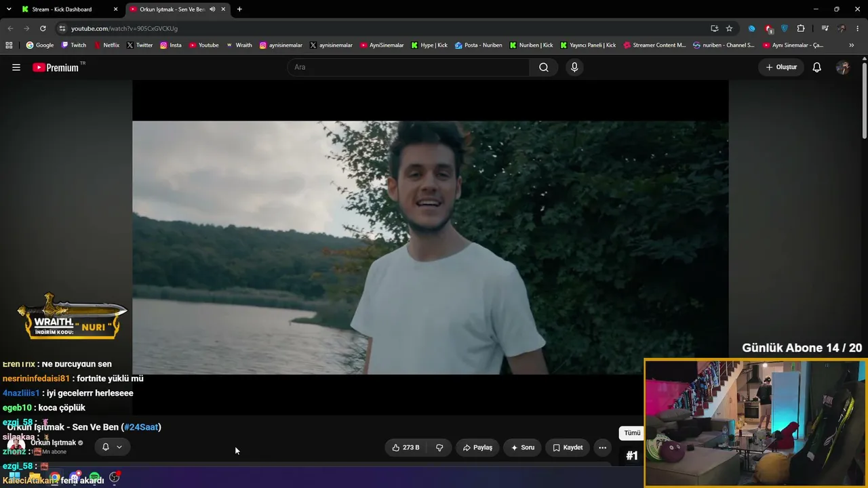Dislike the video with thumbs-down
This screenshot has height=488, width=868.
coord(439,447)
